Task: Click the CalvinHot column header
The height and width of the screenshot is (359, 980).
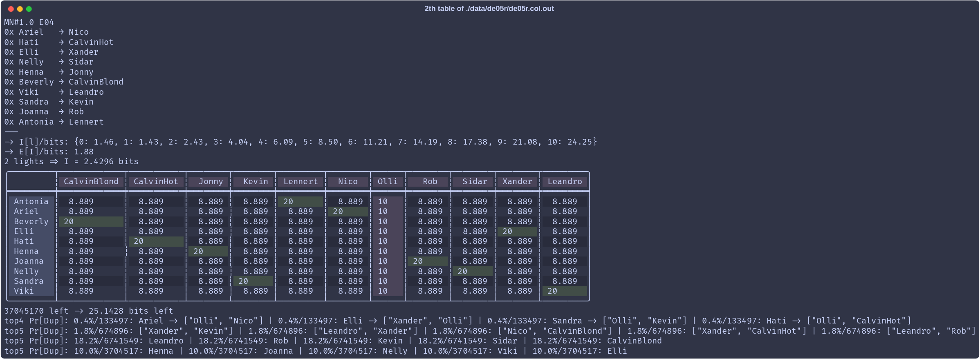Action: [156, 181]
